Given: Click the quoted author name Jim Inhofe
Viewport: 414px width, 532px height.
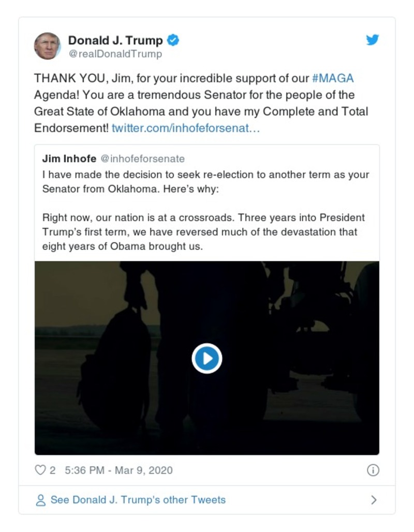Looking at the screenshot, I should tap(68, 159).
